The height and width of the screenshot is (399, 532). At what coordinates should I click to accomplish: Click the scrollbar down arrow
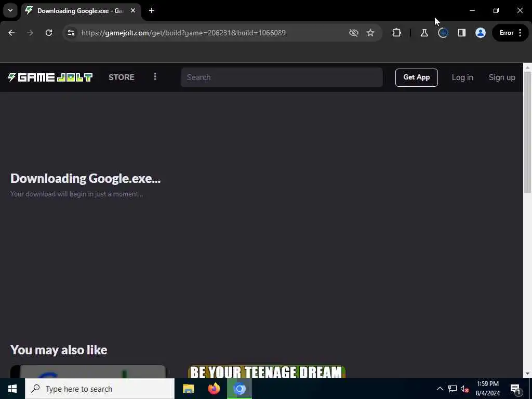527,374
